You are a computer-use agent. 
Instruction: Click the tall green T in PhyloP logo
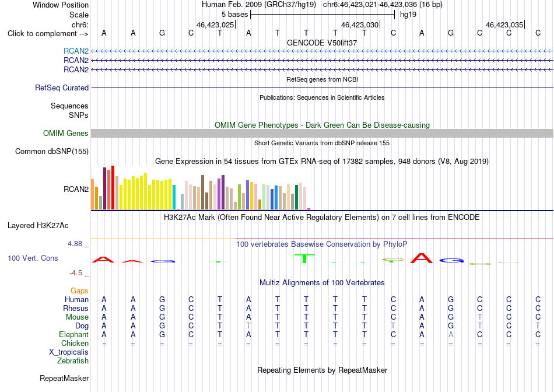pos(304,258)
